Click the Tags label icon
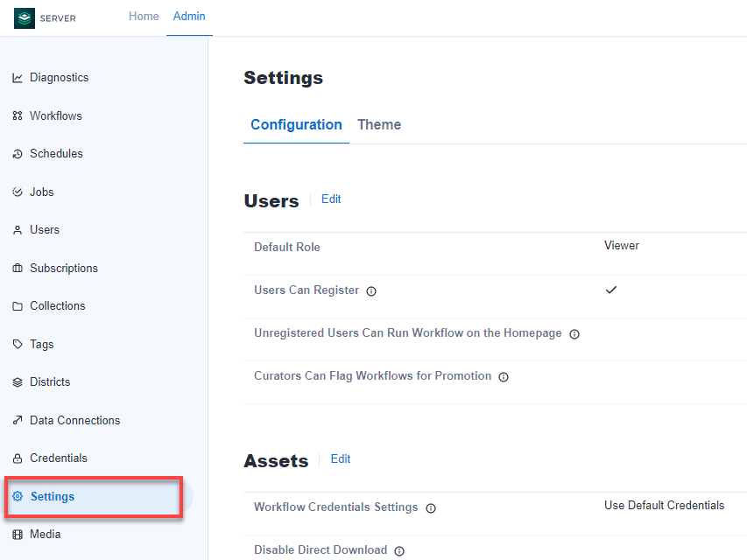Viewport: 747px width, 560px height. coord(18,344)
